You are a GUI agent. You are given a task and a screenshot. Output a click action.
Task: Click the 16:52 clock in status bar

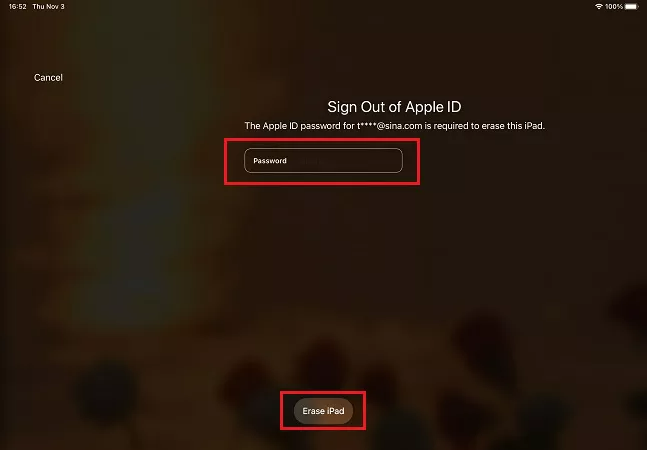coord(18,7)
